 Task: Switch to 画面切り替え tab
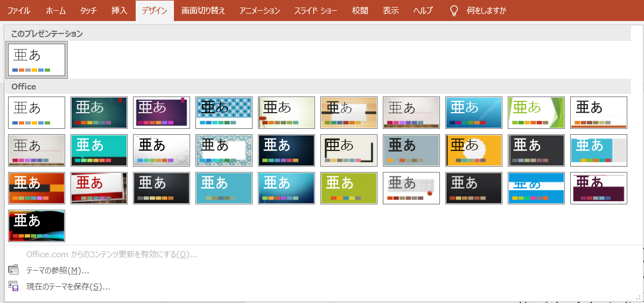(203, 11)
